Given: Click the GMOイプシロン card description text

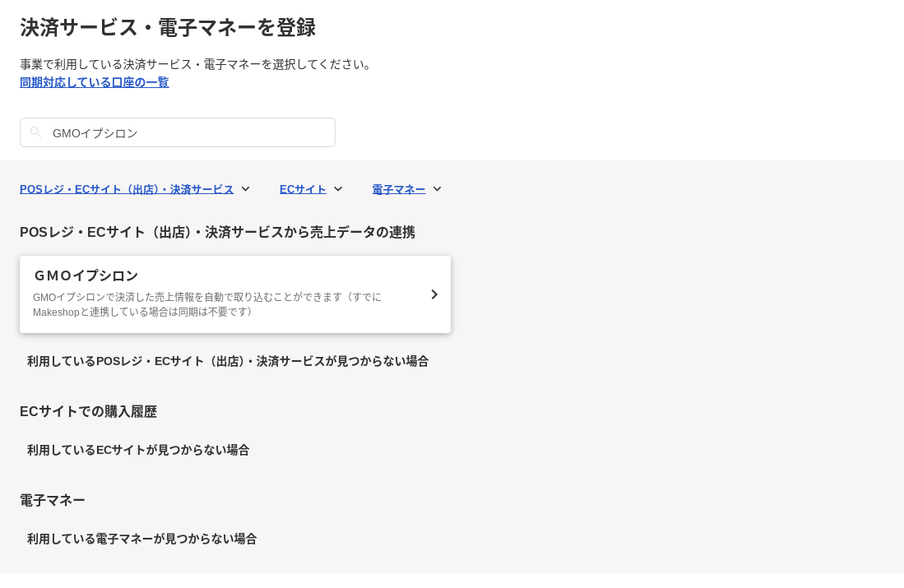Looking at the screenshot, I should pos(207,304).
